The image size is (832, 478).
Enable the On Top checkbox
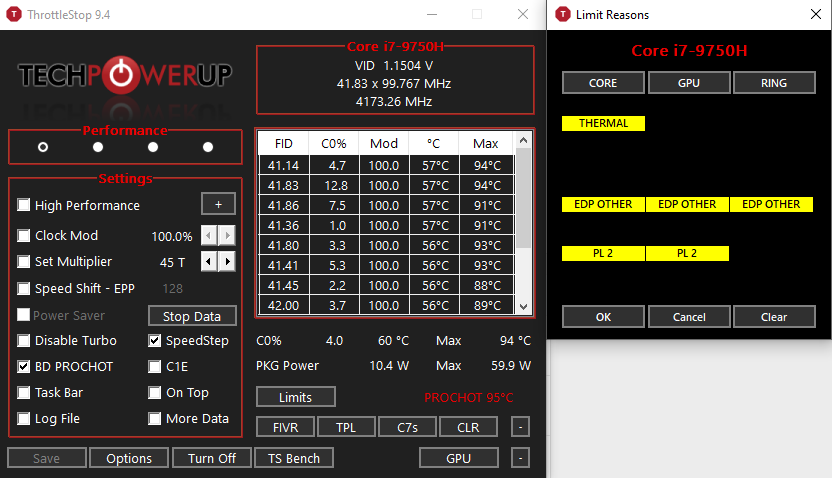pyautogui.click(x=154, y=392)
